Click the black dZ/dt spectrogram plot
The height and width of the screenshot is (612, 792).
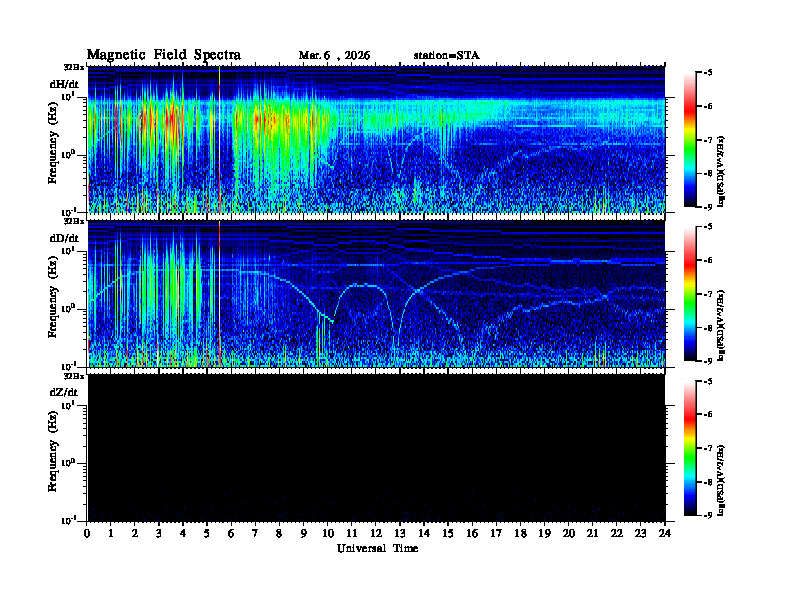[x=376, y=448]
